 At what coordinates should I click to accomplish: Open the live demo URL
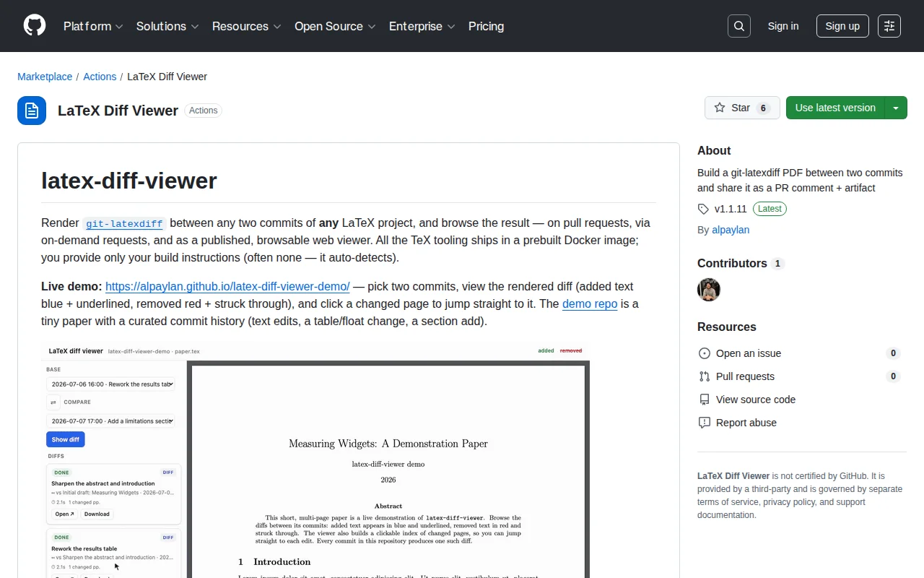(227, 286)
